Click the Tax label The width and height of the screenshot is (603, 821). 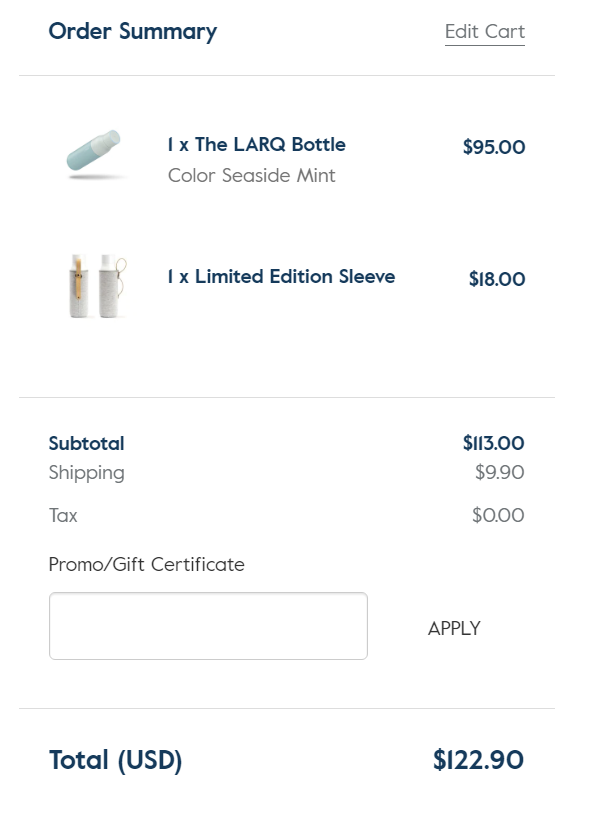pos(63,516)
